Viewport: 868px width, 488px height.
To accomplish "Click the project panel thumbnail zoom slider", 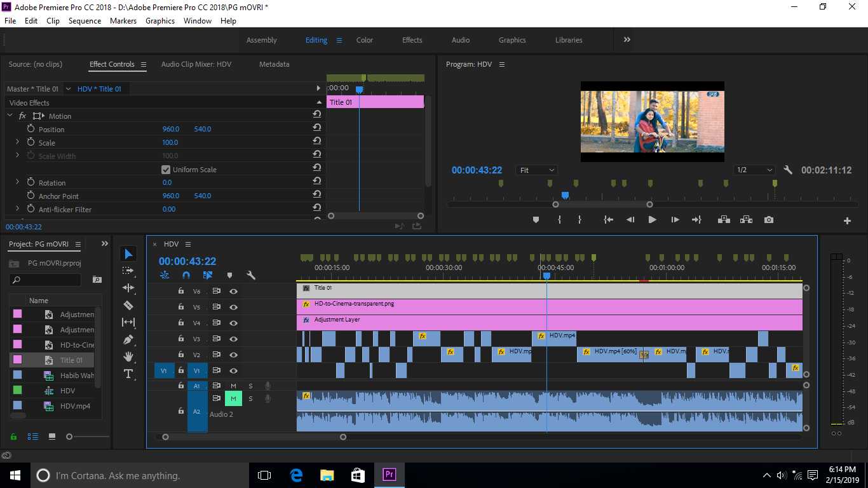I will coord(69,437).
